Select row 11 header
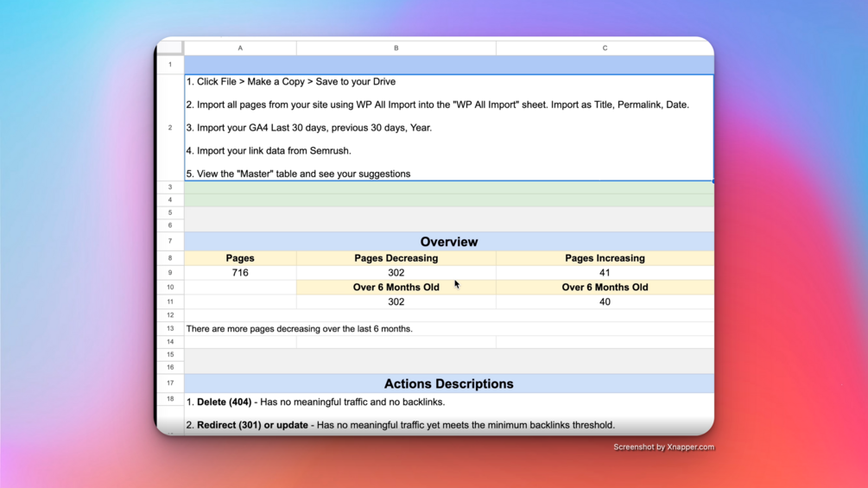The image size is (868, 488). (170, 301)
